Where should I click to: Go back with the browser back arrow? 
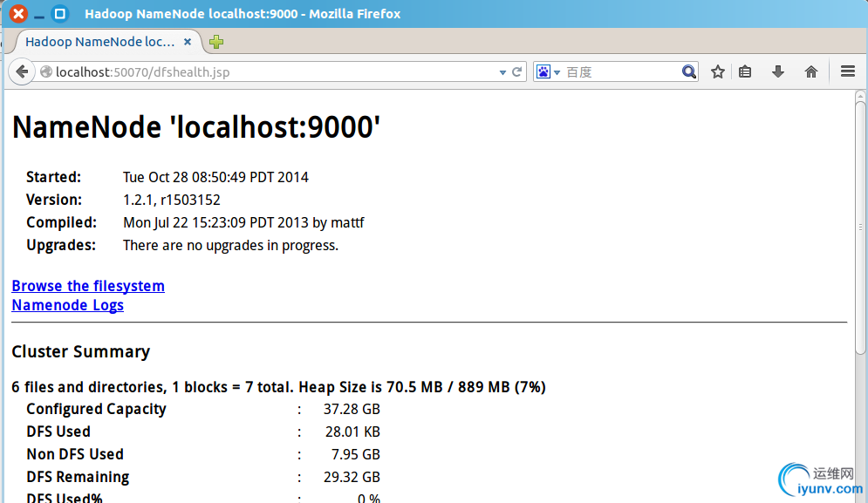coord(22,72)
